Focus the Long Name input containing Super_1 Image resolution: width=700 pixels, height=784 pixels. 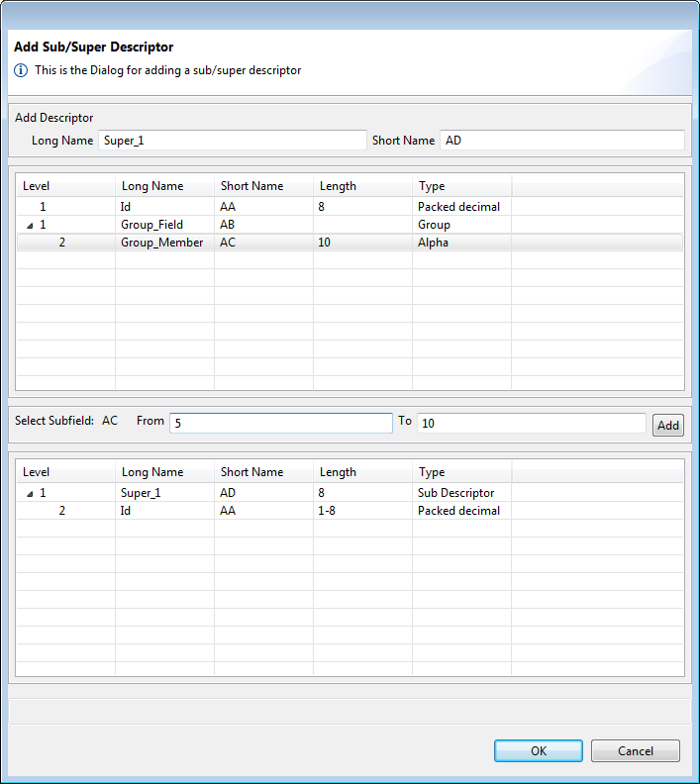pos(233,141)
